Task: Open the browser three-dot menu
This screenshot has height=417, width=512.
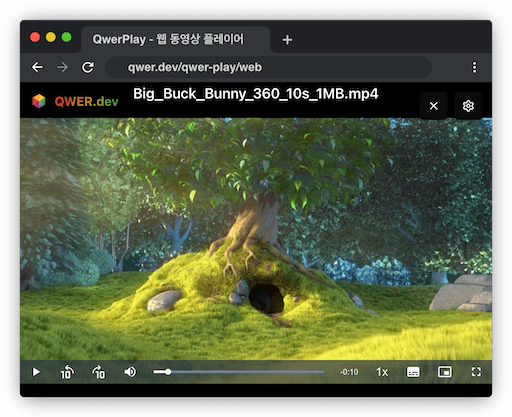Action: click(x=474, y=67)
